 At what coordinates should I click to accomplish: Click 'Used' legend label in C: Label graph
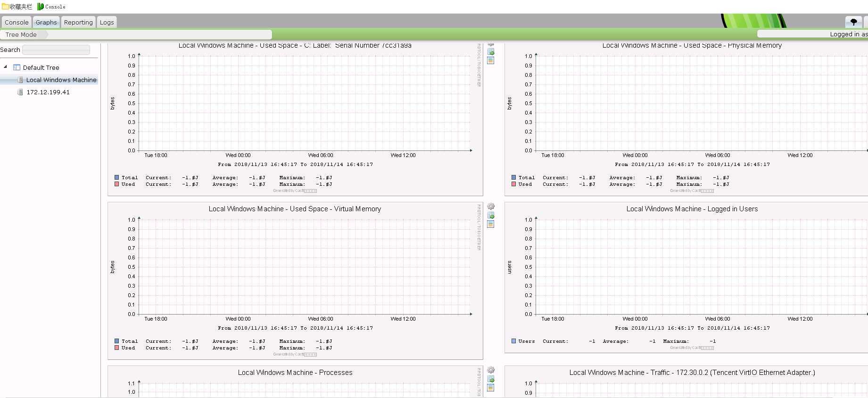click(x=128, y=184)
